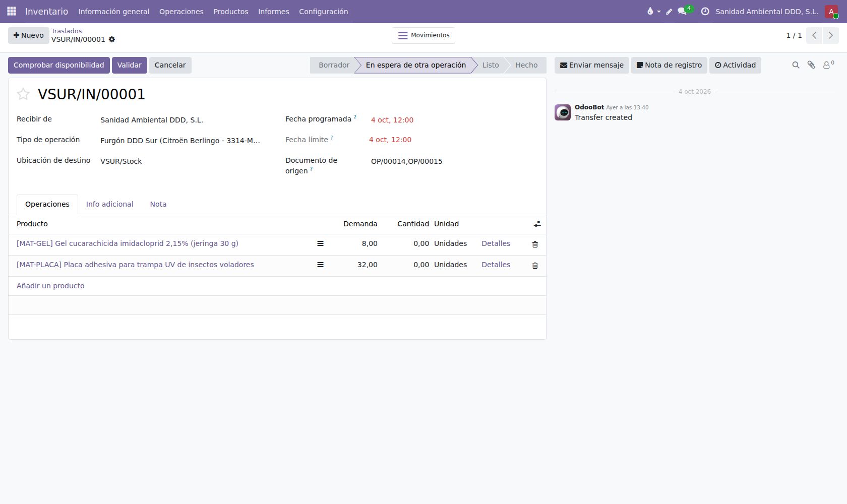
Task: Delete the MAT-GEL product line
Action: tap(535, 244)
